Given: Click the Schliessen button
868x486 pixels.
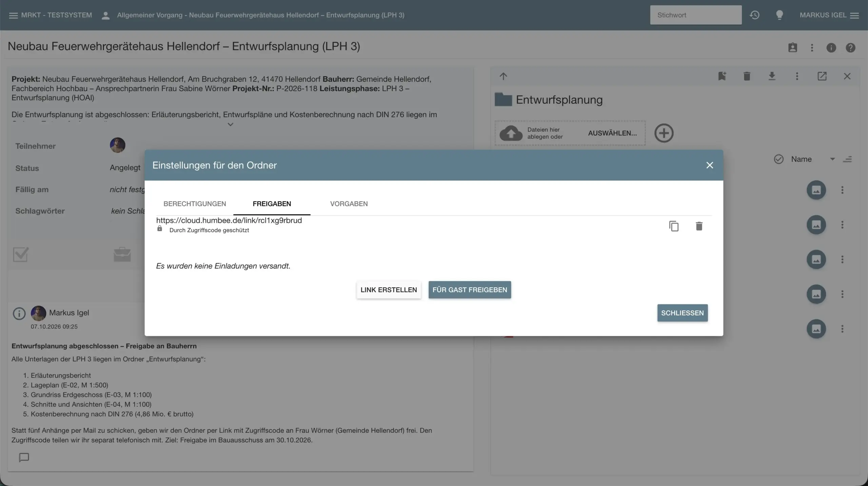Looking at the screenshot, I should click(682, 313).
